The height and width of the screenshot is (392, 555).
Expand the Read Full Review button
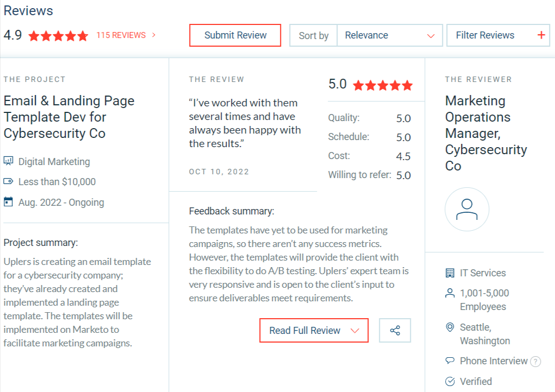(x=314, y=331)
